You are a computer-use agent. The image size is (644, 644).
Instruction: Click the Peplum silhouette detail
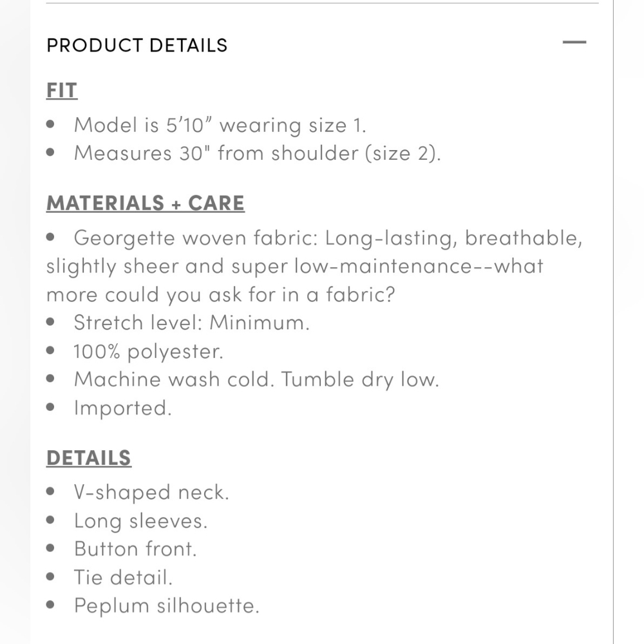[166, 606]
